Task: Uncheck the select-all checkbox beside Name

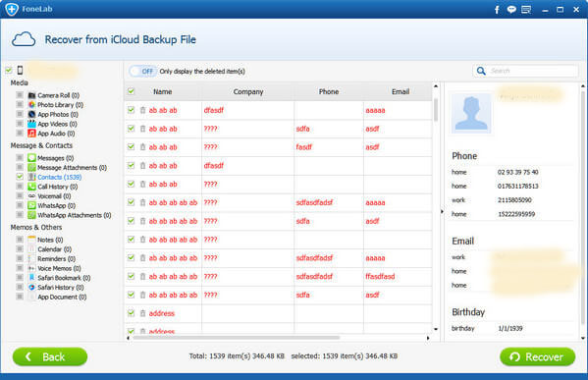Action: [x=132, y=91]
